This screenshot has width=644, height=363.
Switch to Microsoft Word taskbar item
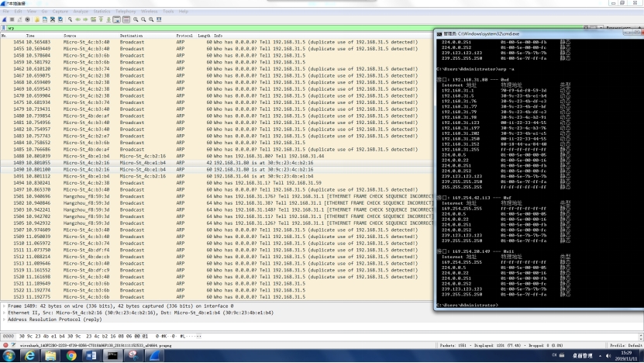coord(91,355)
